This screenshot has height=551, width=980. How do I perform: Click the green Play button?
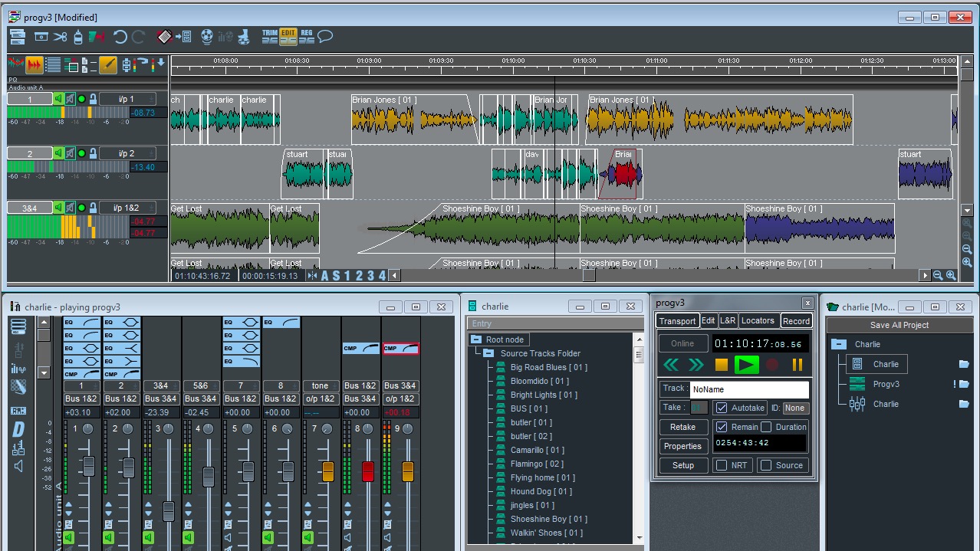[746, 365]
